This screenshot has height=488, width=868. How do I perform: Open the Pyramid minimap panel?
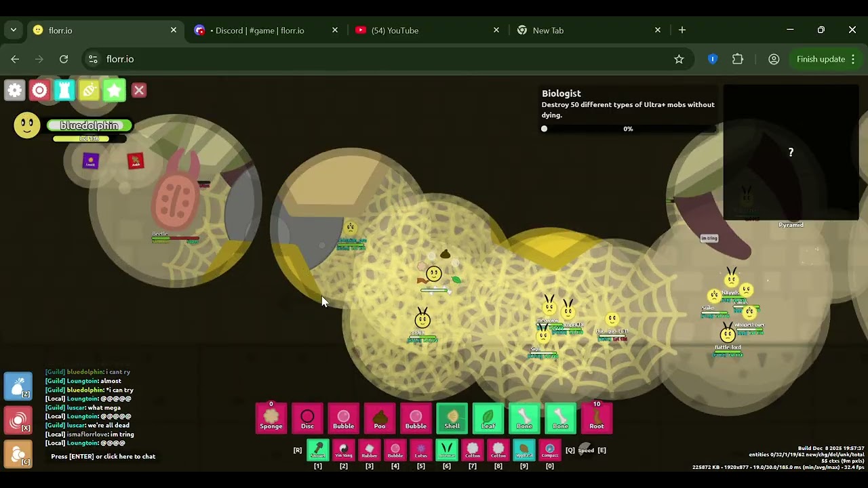(791, 152)
